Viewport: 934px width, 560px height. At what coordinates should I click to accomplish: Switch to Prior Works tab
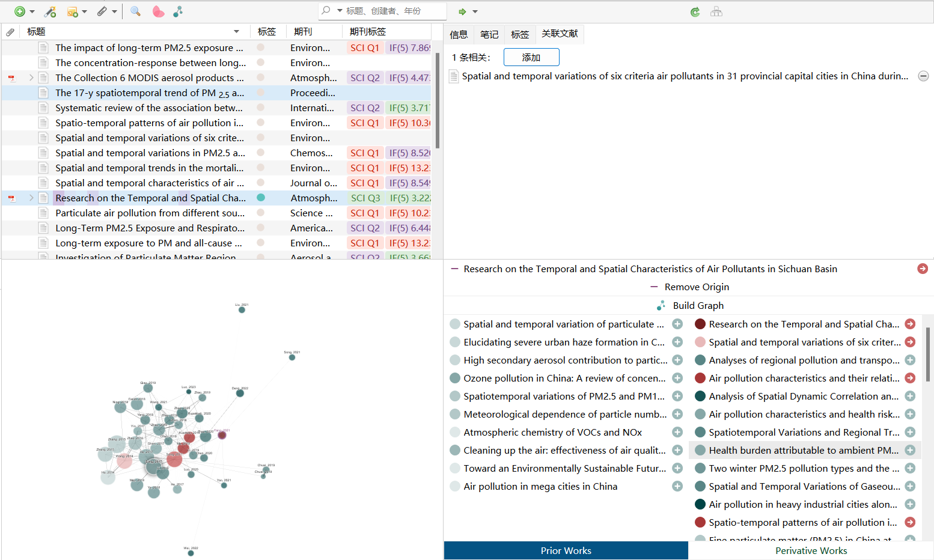[566, 550]
